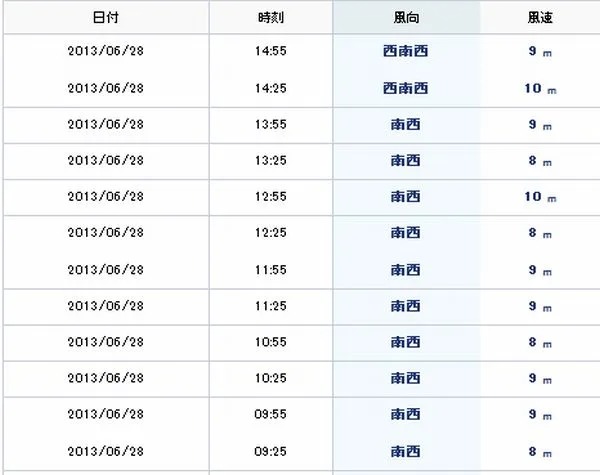The width and height of the screenshot is (600, 475).
Task: Click the 時刻 column header
Action: coord(271,17)
